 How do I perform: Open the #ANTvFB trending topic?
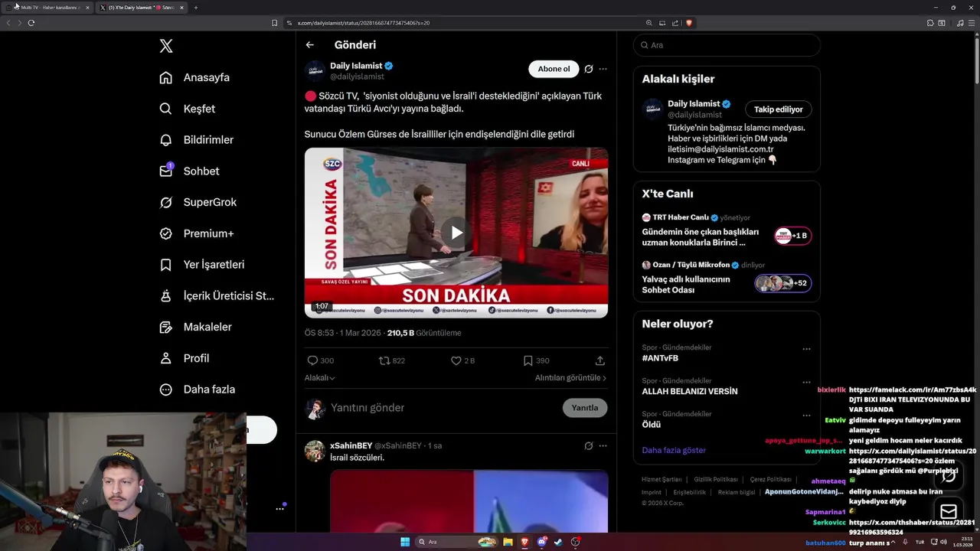point(660,358)
